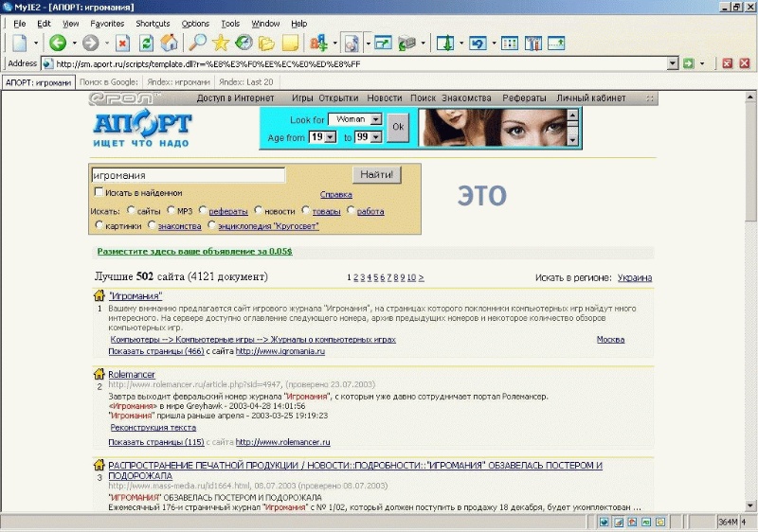The width and height of the screenshot is (758, 532).
Task: Select the "сайты" radio button
Action: (x=131, y=210)
